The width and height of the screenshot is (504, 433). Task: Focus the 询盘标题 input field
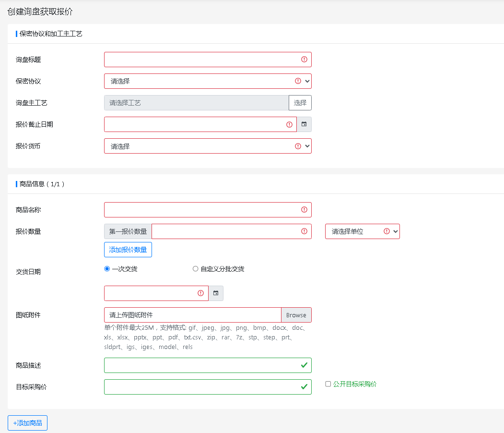coord(208,60)
